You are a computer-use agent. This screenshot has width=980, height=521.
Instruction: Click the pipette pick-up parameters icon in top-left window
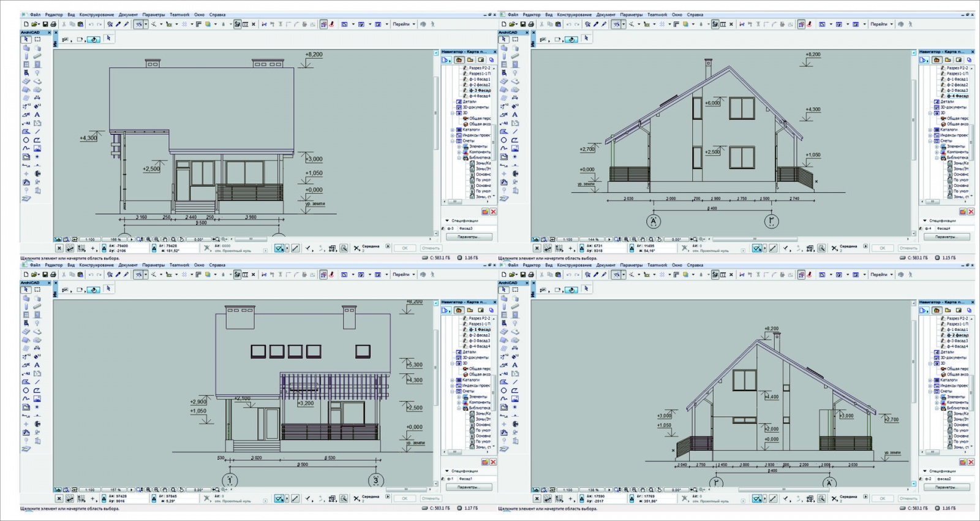pyautogui.click(x=118, y=25)
